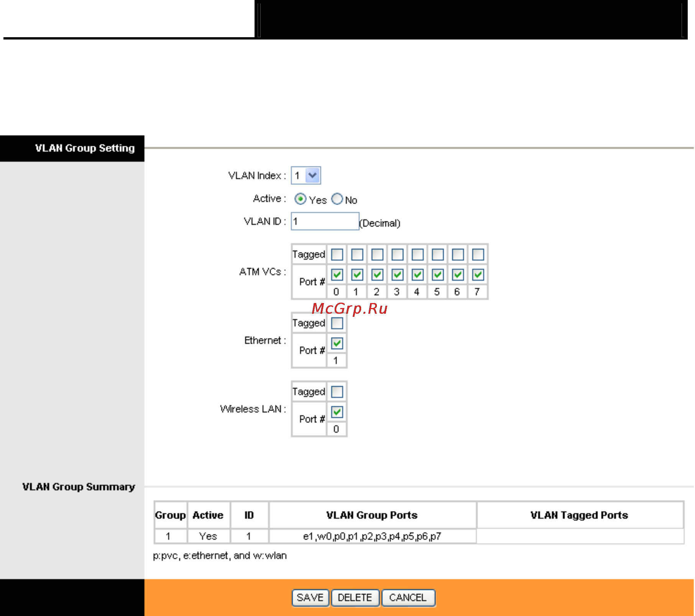Click the 'Wireless LAN :' label

click(253, 409)
